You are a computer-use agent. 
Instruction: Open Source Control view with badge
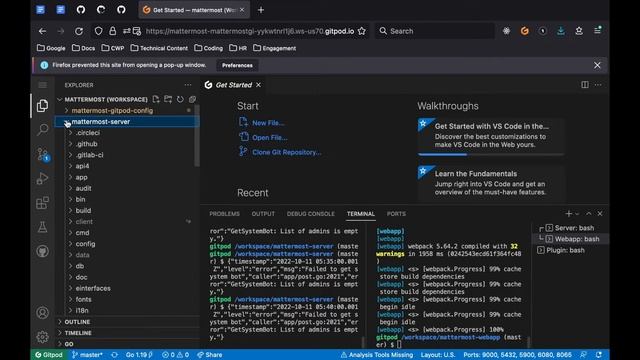tap(42, 154)
